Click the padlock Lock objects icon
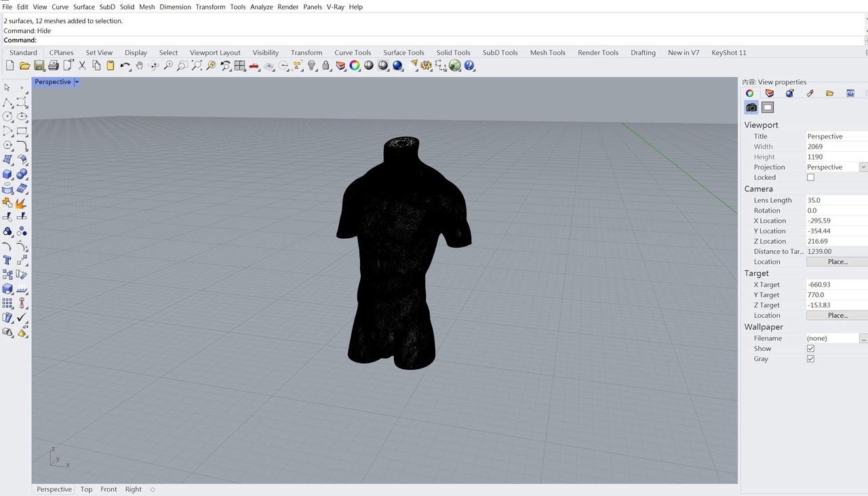 click(x=326, y=66)
